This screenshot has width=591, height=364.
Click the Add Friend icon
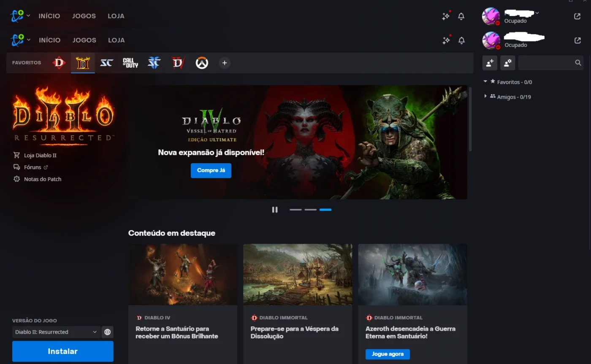(x=490, y=63)
